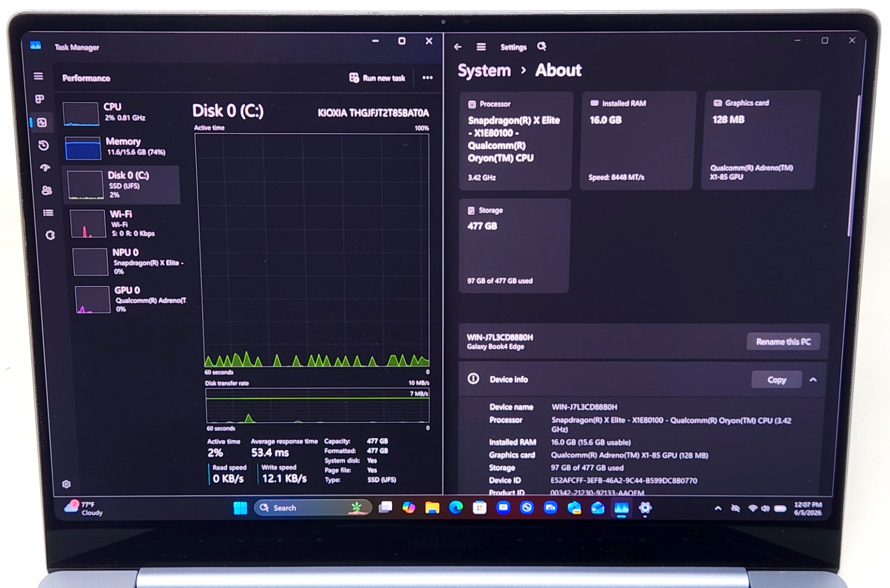Go to System in the Settings breadcrumb
Image resolution: width=890 pixels, height=588 pixels.
click(x=484, y=71)
